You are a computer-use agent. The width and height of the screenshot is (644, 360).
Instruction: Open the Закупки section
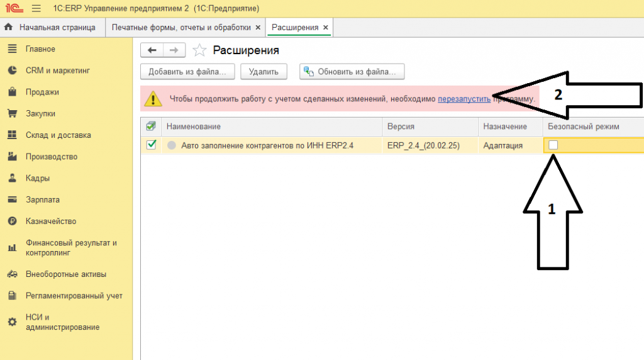(40, 113)
